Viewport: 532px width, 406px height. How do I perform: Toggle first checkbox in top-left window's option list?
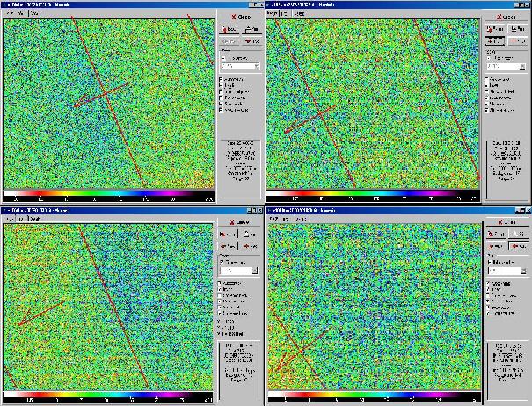pos(221,79)
